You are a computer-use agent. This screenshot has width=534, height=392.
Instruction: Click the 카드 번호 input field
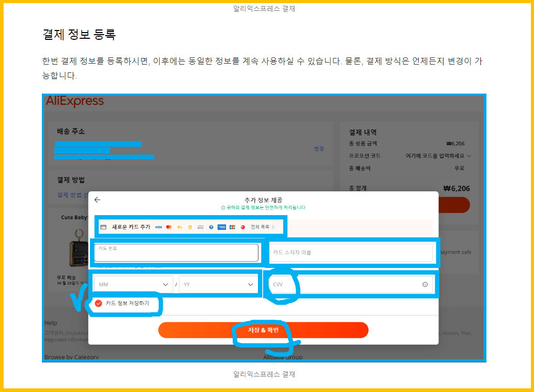[176, 252]
